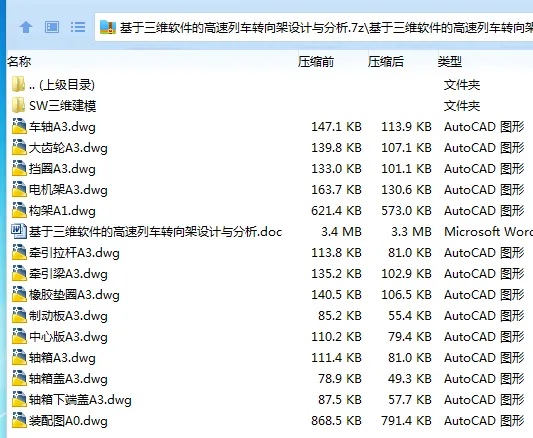Click the 文件夹 type of SW三维建模
The height and width of the screenshot is (438, 533).
(x=462, y=106)
